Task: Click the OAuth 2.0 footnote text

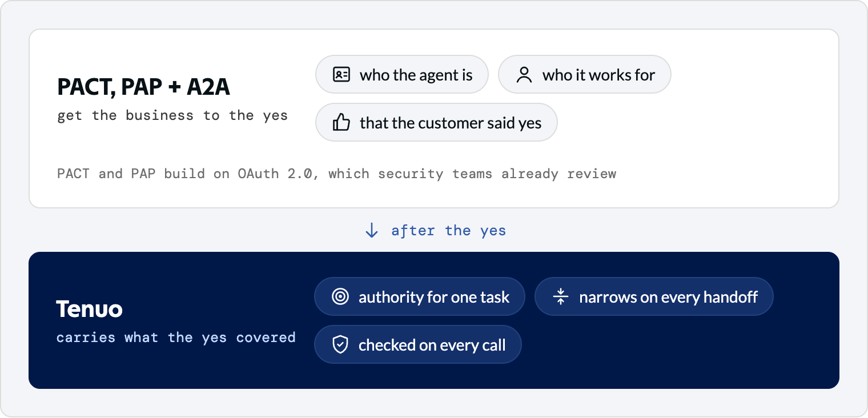Action: point(337,174)
